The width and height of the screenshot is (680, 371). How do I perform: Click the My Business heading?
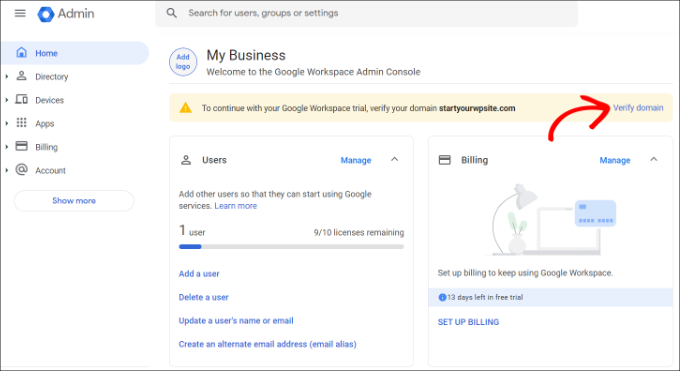pos(246,55)
